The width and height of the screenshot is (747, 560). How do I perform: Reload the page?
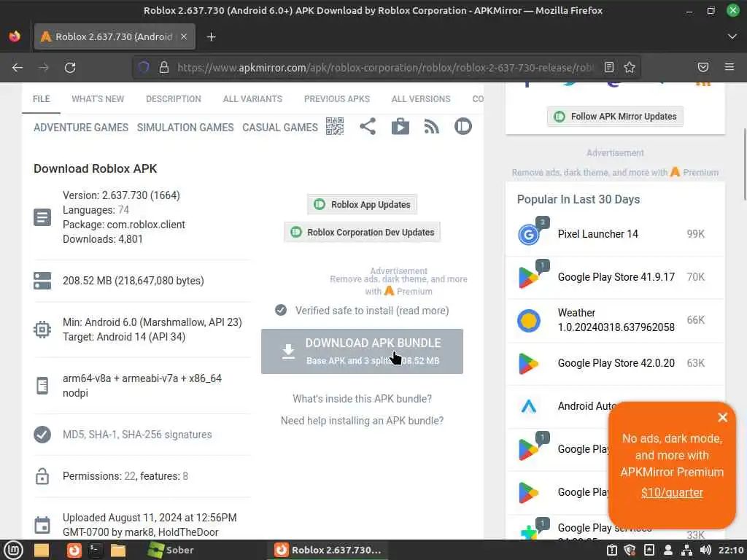70,68
